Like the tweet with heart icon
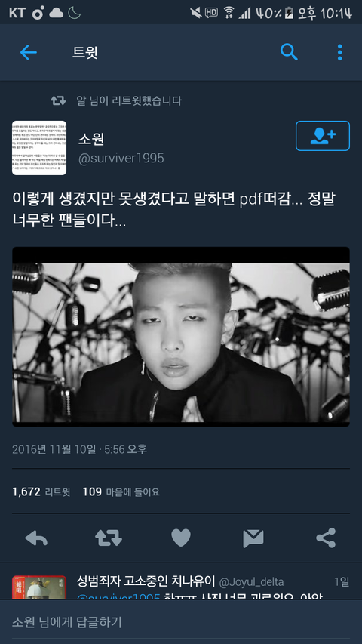Screen dimensions: 362x644 [x=181, y=538]
